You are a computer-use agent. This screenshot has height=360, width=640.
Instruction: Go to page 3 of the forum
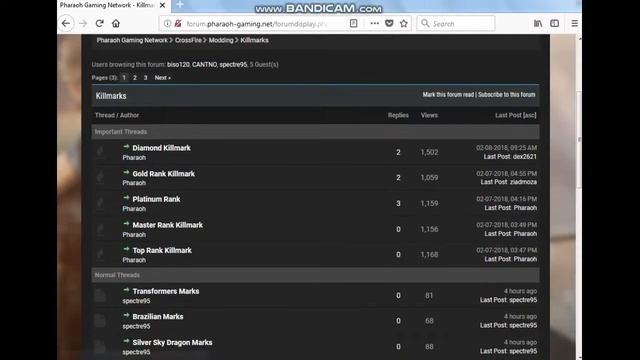tap(145, 78)
